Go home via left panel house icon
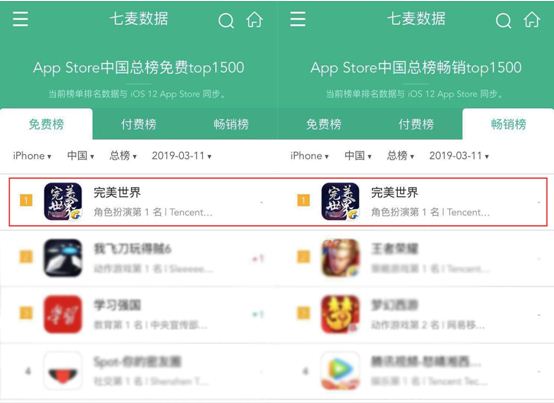Image resolution: width=554 pixels, height=403 pixels. [x=254, y=19]
